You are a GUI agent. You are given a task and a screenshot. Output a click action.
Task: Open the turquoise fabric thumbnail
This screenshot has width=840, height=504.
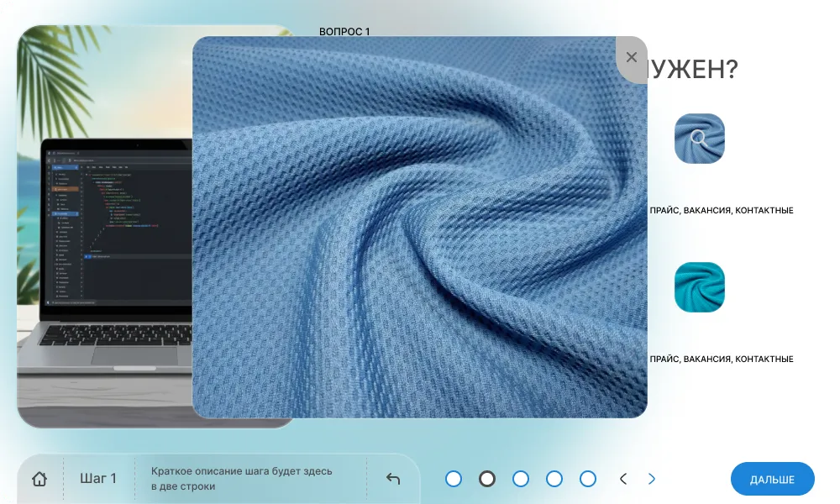(x=699, y=287)
